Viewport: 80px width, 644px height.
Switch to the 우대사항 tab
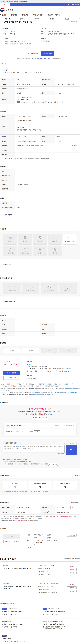[37, 19]
